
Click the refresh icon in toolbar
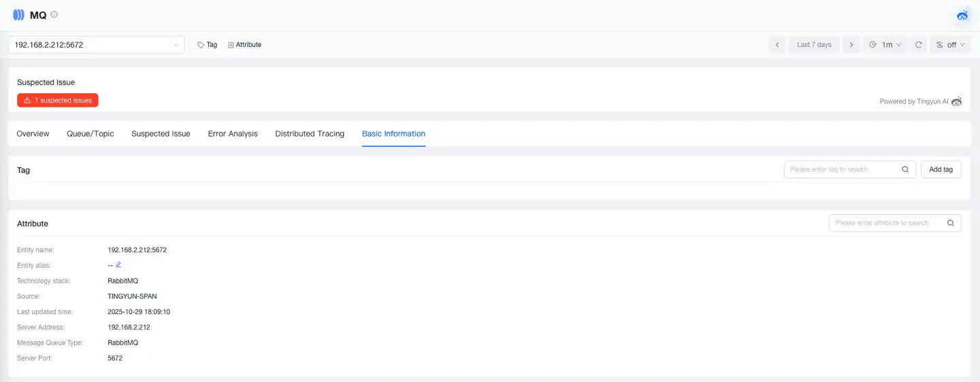(918, 45)
